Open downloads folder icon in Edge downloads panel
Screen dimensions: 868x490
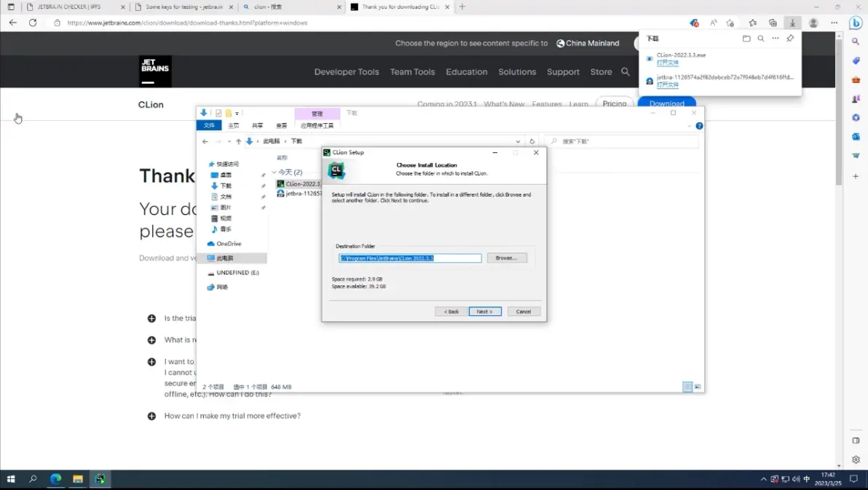[x=746, y=38]
